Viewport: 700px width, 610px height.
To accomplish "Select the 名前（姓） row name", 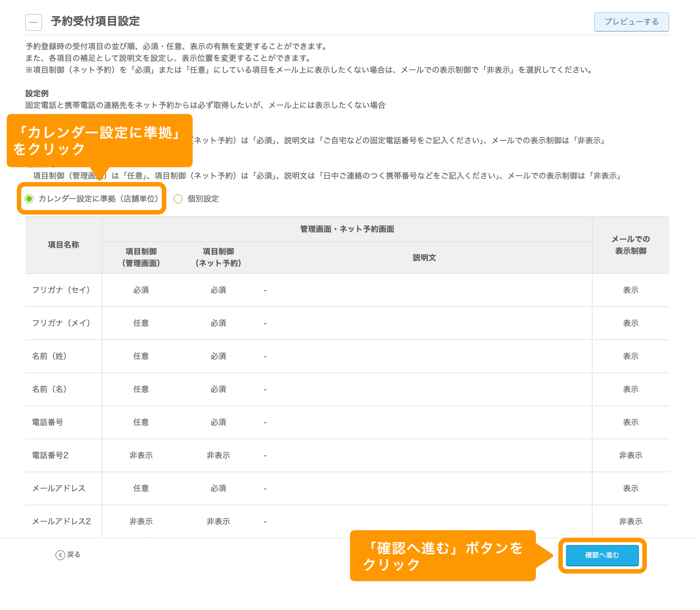I will point(49,356).
